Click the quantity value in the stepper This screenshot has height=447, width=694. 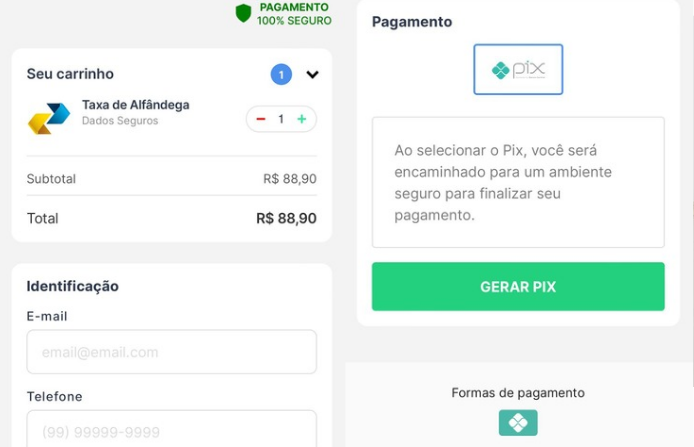pyautogui.click(x=281, y=119)
